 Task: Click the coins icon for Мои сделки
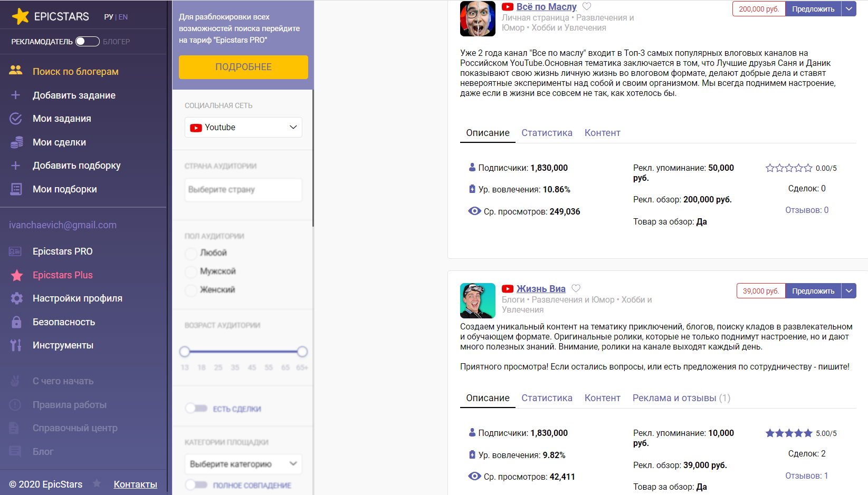pyautogui.click(x=16, y=142)
